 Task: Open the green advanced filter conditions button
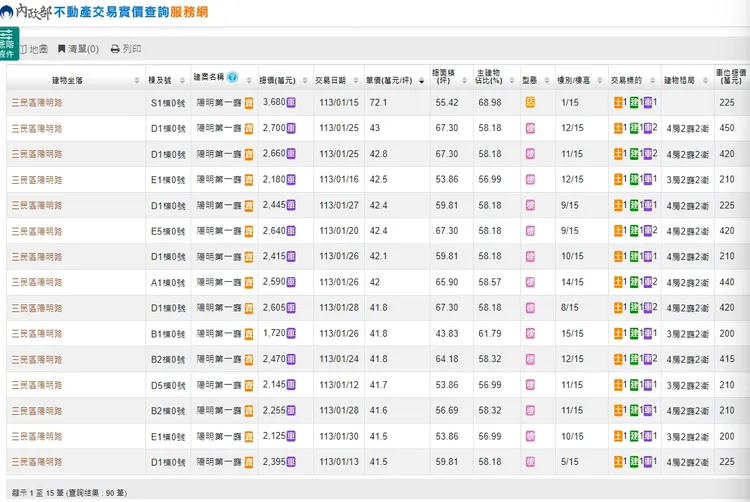(9, 44)
